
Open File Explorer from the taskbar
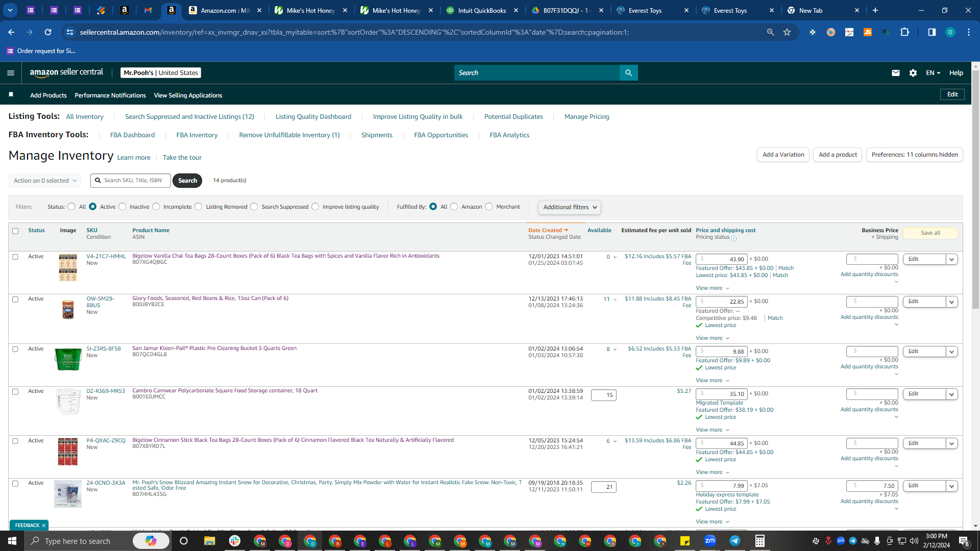tap(209, 541)
